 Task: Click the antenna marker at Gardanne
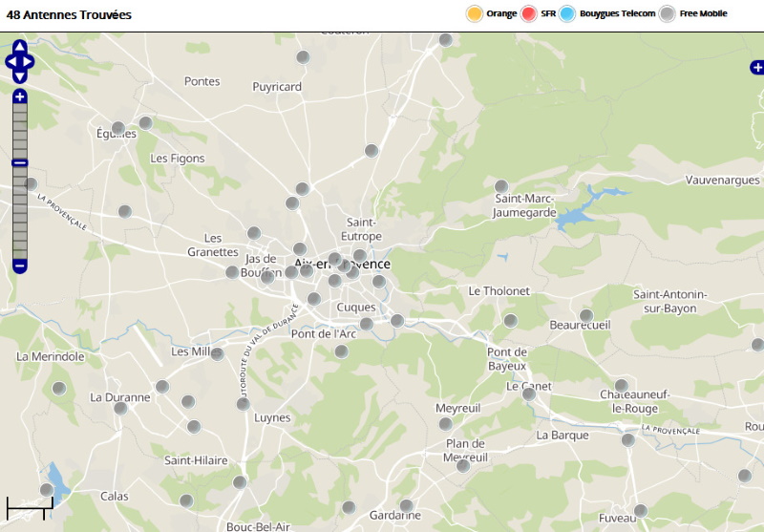(406, 505)
